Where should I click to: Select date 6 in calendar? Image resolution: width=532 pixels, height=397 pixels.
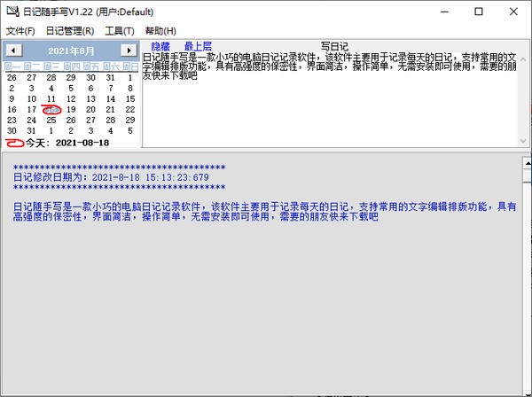click(x=90, y=88)
